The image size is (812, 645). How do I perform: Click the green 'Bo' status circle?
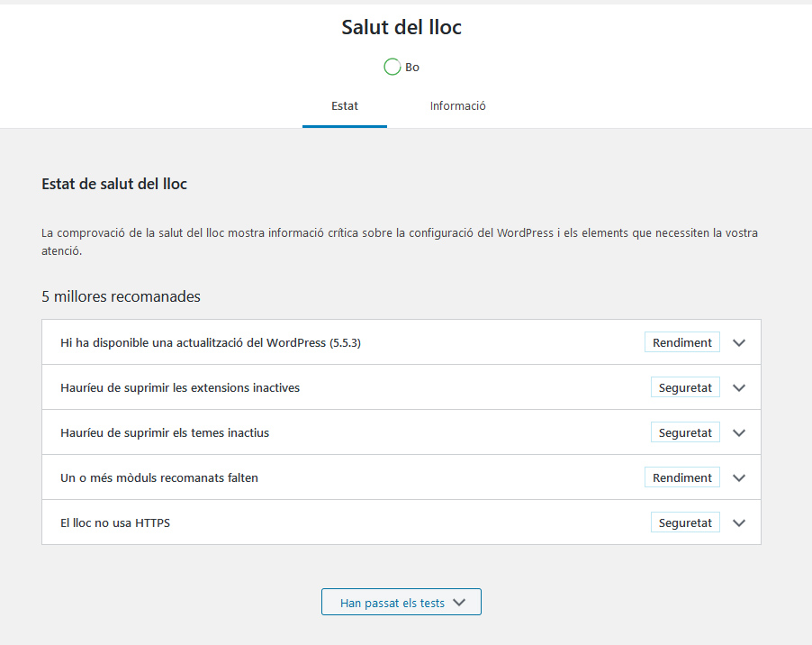[x=392, y=68]
